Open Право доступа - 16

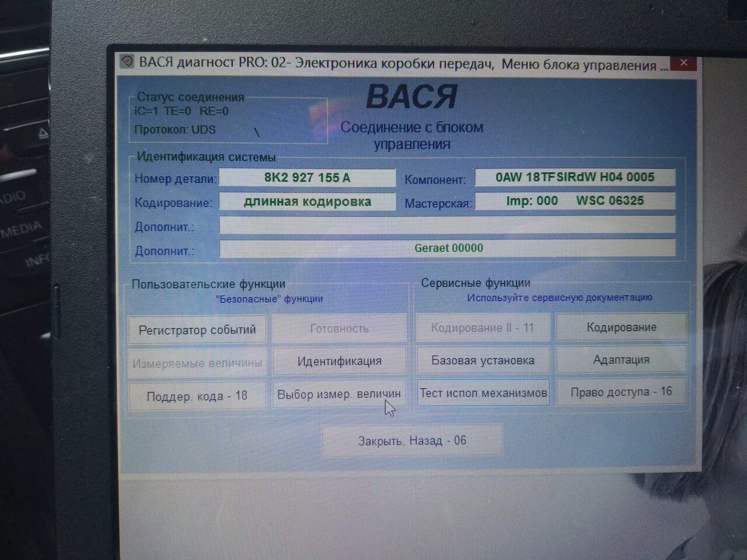tap(621, 391)
